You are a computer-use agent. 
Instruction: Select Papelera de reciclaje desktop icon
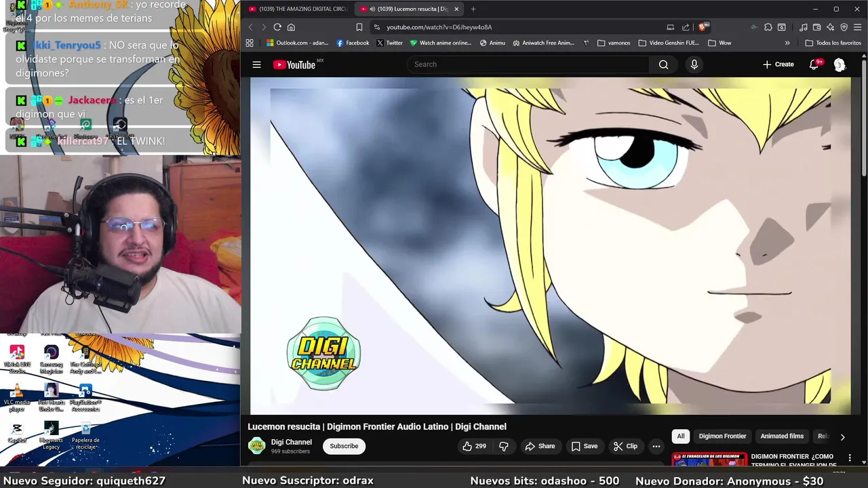(85, 435)
